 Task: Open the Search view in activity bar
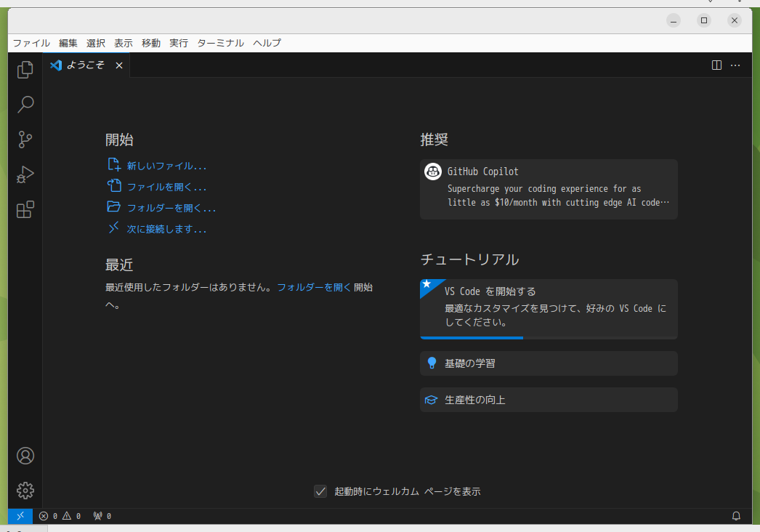coord(25,104)
